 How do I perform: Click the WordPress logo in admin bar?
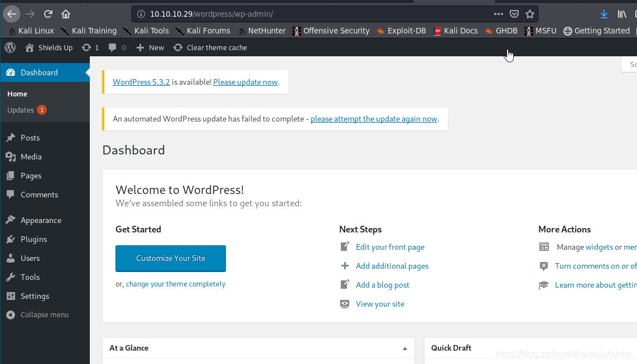(10, 47)
